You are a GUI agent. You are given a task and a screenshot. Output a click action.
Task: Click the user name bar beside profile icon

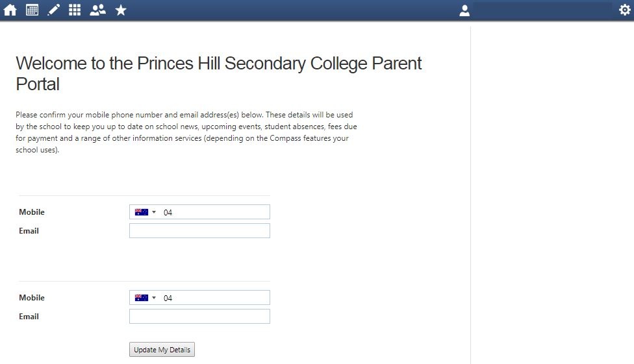coord(542,10)
